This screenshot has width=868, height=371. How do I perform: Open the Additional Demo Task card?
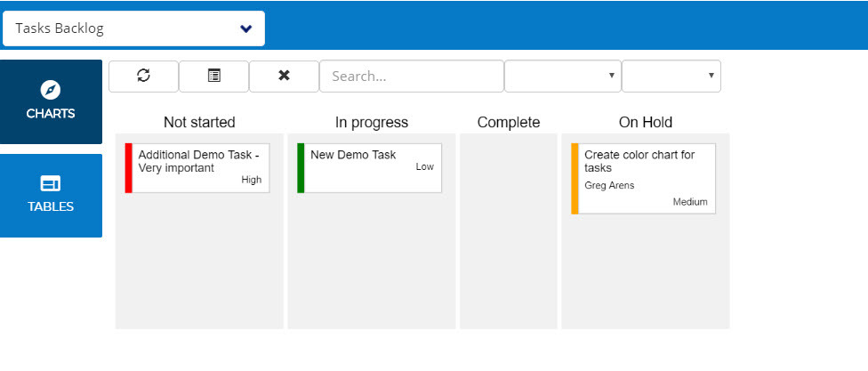[199, 167]
